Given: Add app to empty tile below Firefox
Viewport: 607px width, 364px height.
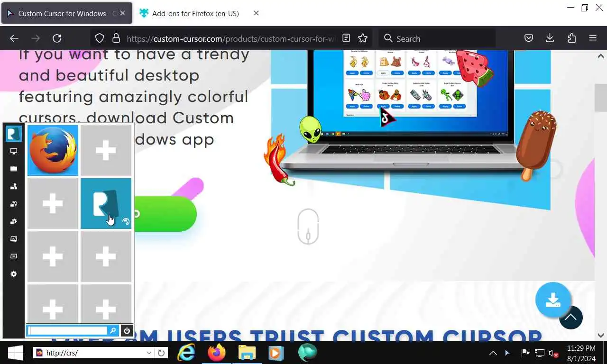Looking at the screenshot, I should [53, 203].
